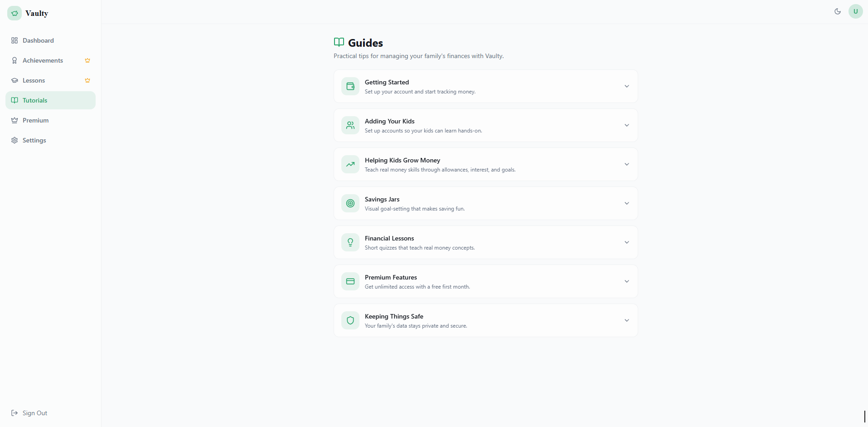Click the Adding Your Kids people icon

point(350,125)
